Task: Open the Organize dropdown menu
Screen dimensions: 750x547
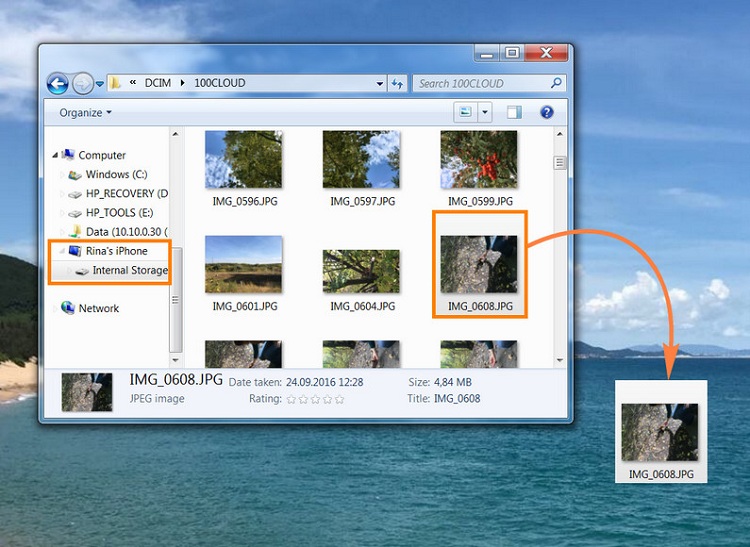Action: [85, 113]
